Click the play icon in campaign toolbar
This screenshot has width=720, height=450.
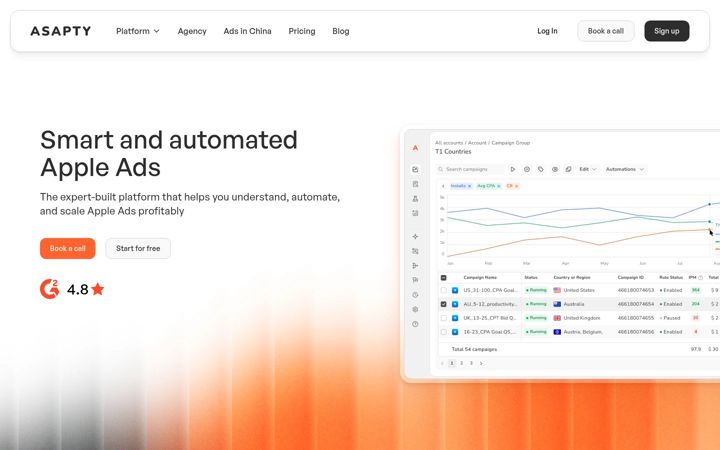(512, 169)
